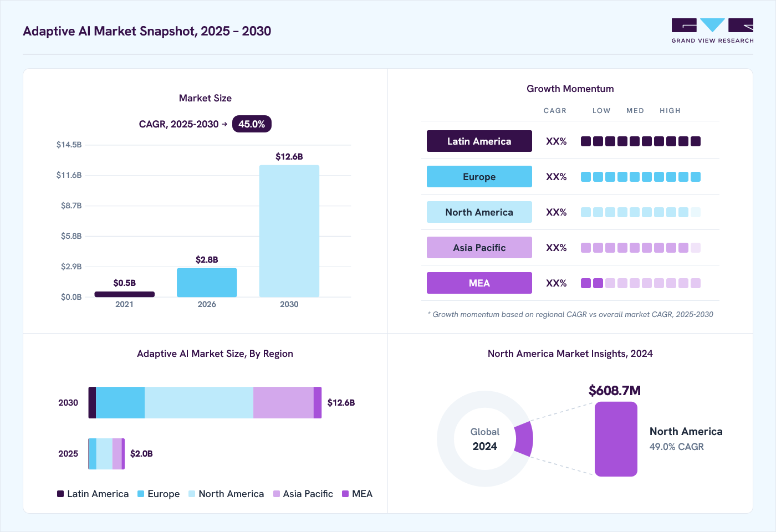Image resolution: width=776 pixels, height=532 pixels.
Task: Click the $2.8B label above 2026 bar
Action: click(x=207, y=260)
